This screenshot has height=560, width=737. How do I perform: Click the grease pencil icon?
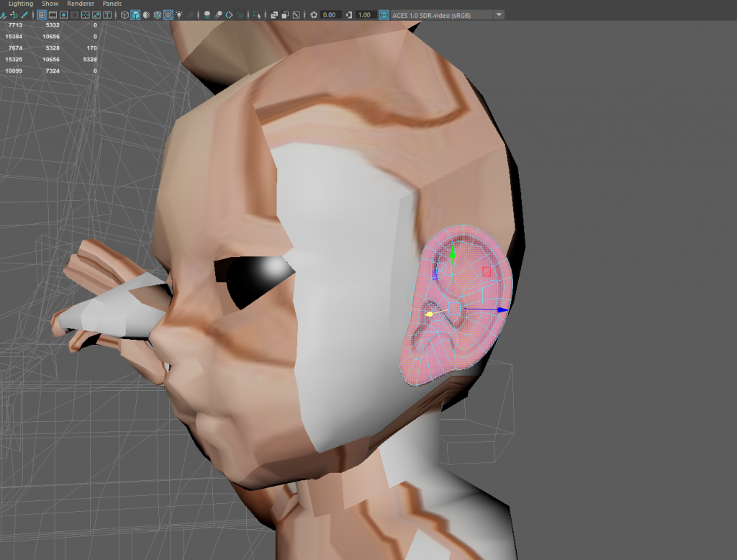[24, 14]
